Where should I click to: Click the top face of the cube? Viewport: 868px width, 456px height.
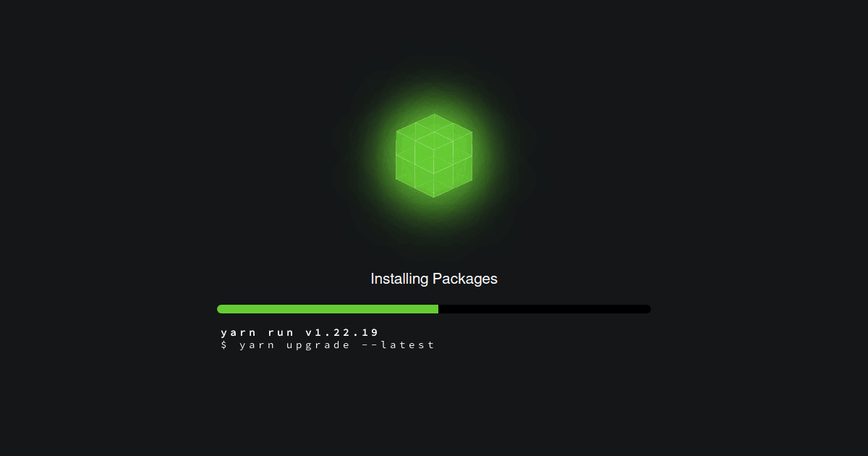434,132
